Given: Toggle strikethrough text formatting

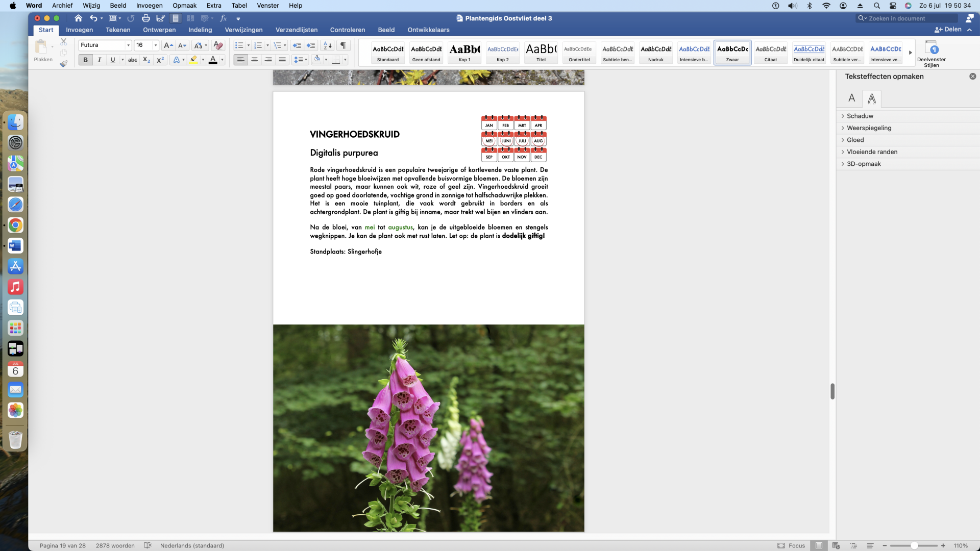Looking at the screenshot, I should coord(132,60).
